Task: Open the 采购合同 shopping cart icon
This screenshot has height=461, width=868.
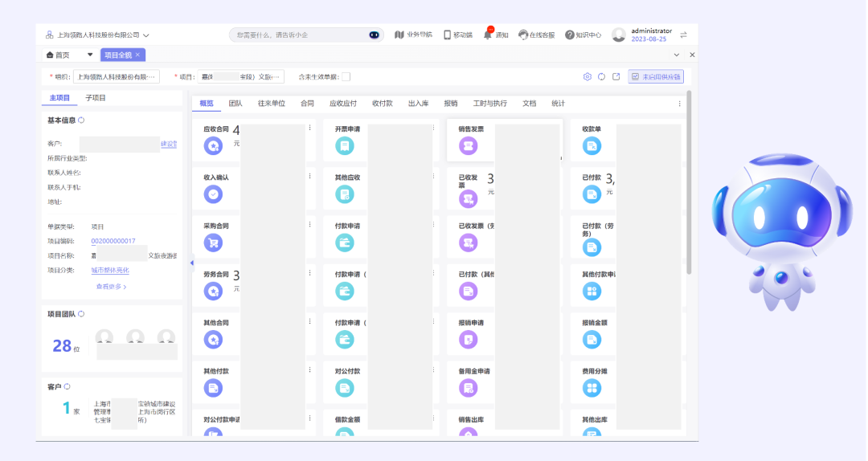Action: tap(213, 243)
